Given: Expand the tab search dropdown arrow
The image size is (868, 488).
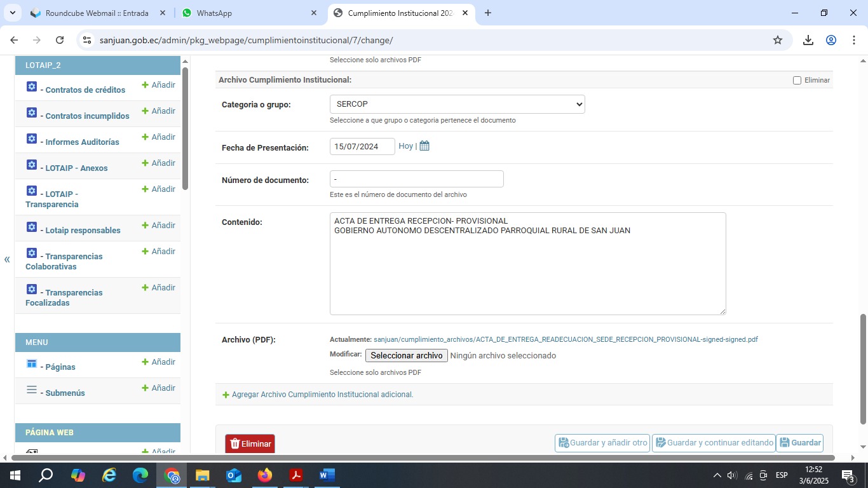Looking at the screenshot, I should pyautogui.click(x=12, y=13).
